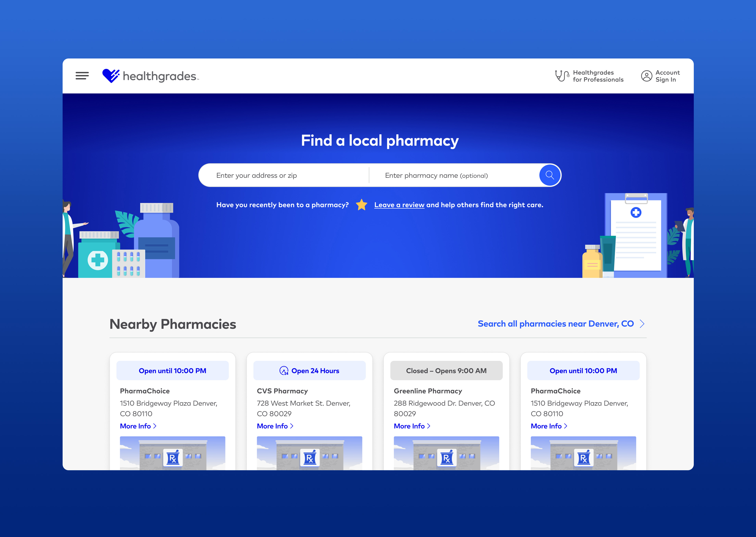Screen dimensions: 756x537
Task: Open the hamburger navigation menu
Action: 82,76
